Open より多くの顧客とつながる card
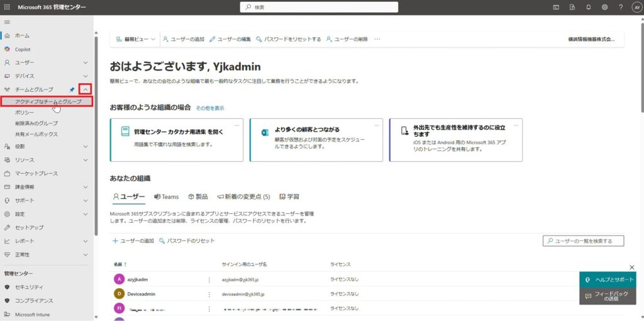Image resolution: width=644 pixels, height=321 pixels. coord(316,140)
